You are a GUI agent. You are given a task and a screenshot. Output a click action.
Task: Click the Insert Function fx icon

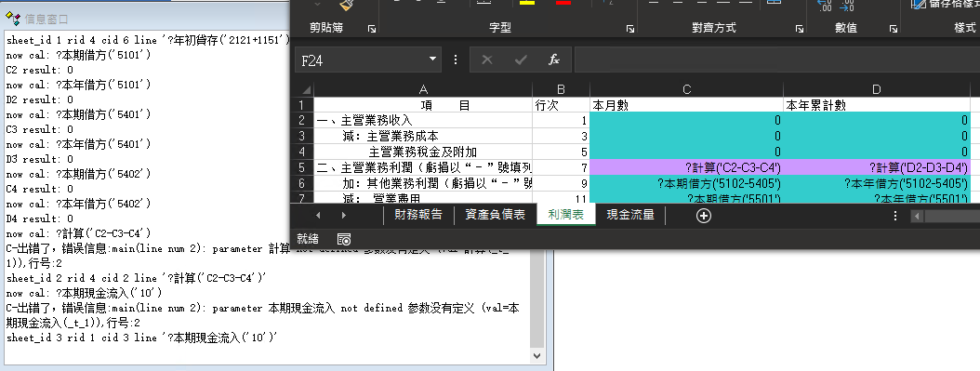pos(554,60)
